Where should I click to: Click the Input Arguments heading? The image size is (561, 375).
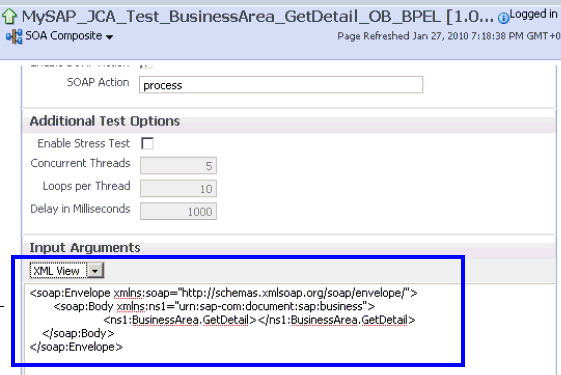[85, 248]
